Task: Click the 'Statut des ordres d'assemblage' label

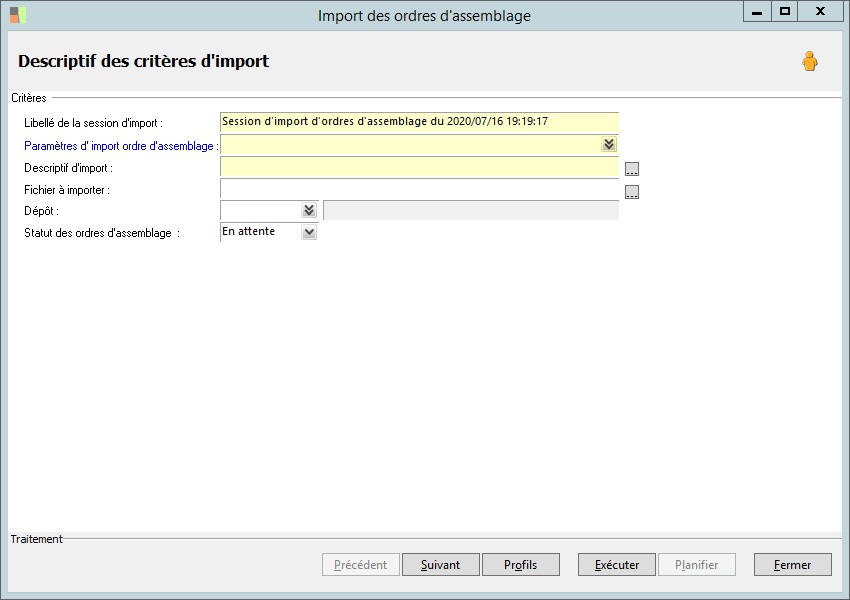Action: tap(102, 233)
